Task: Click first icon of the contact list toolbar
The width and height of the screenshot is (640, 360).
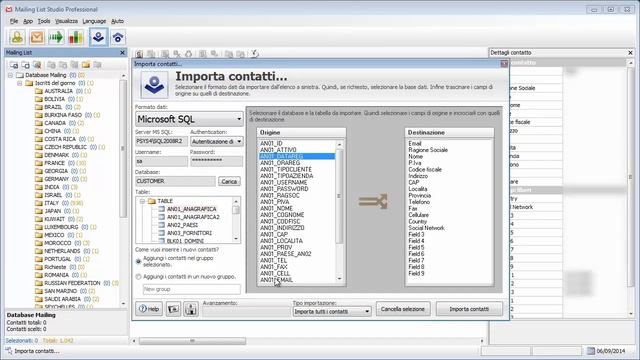Action: 139,54
